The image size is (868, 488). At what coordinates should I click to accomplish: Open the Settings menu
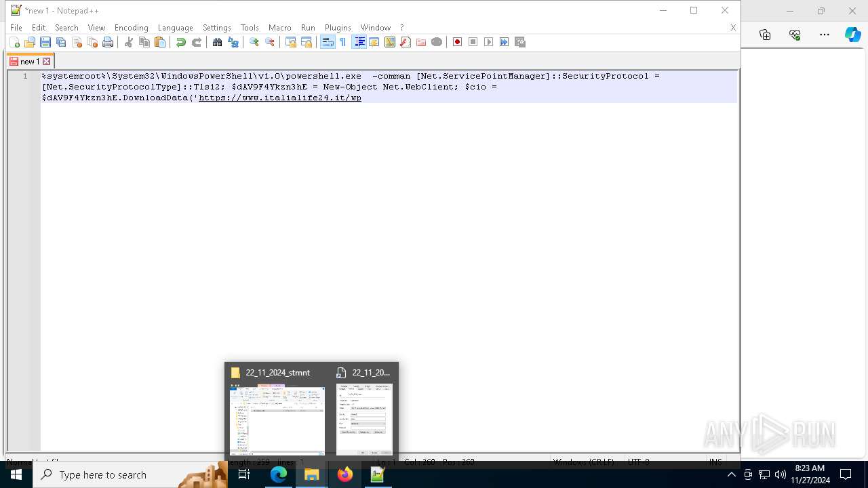click(x=217, y=28)
